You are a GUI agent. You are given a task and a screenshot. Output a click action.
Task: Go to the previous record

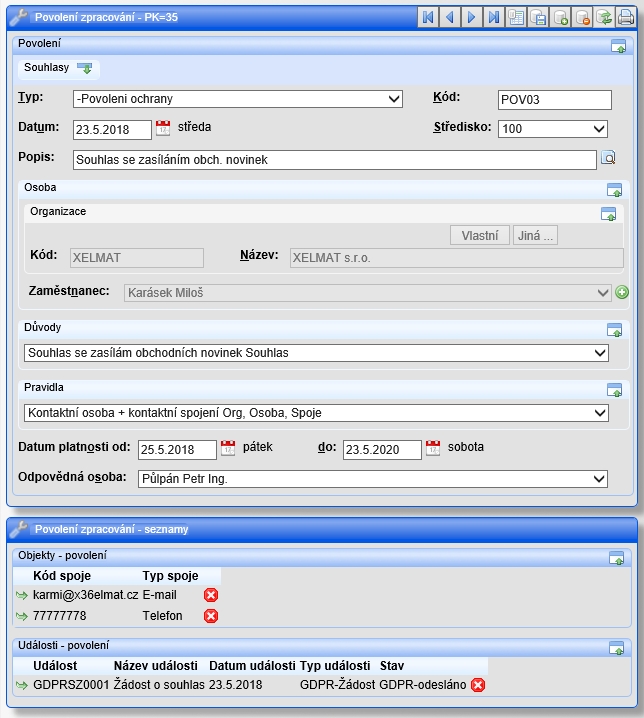(450, 18)
